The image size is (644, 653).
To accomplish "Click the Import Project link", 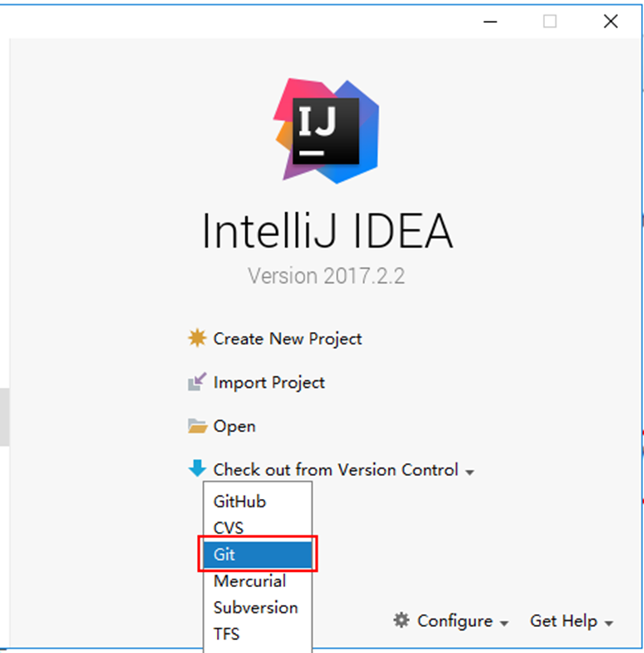I will pyautogui.click(x=268, y=382).
